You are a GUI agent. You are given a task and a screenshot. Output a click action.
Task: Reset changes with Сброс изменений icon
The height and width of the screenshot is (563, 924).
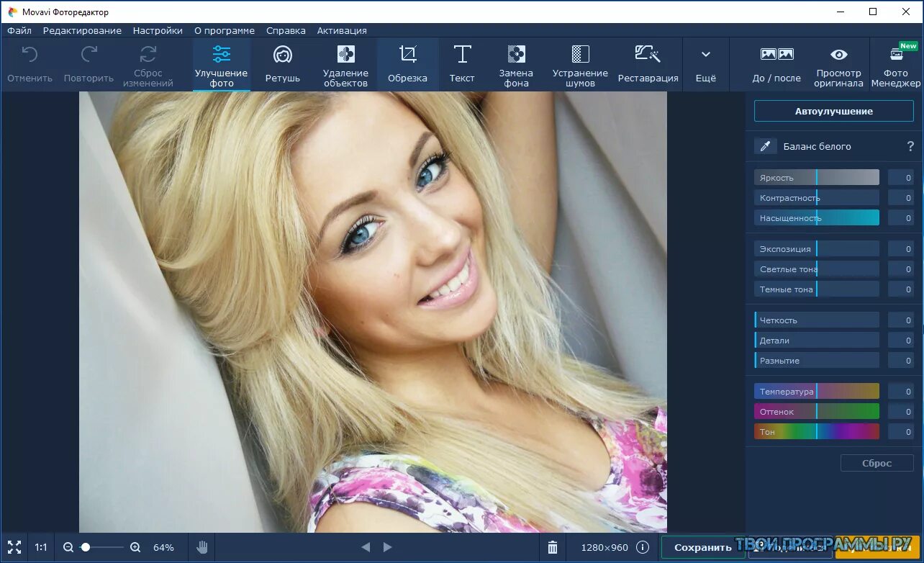click(148, 54)
